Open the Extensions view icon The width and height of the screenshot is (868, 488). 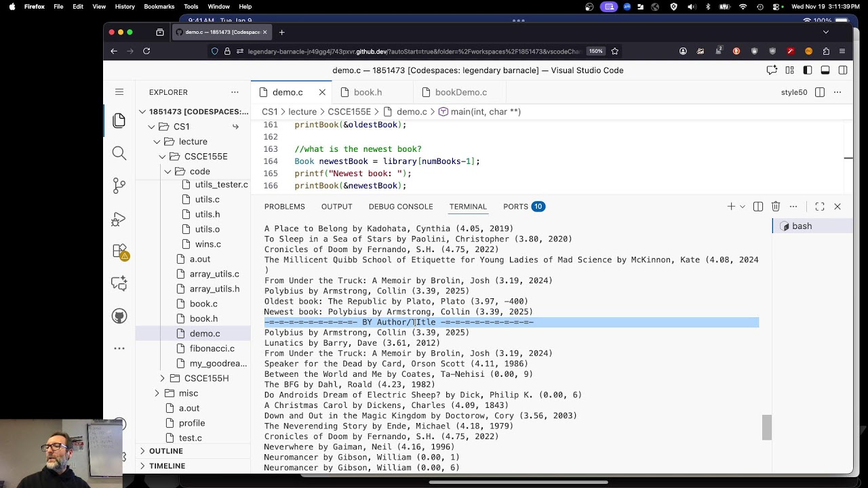[x=119, y=251]
